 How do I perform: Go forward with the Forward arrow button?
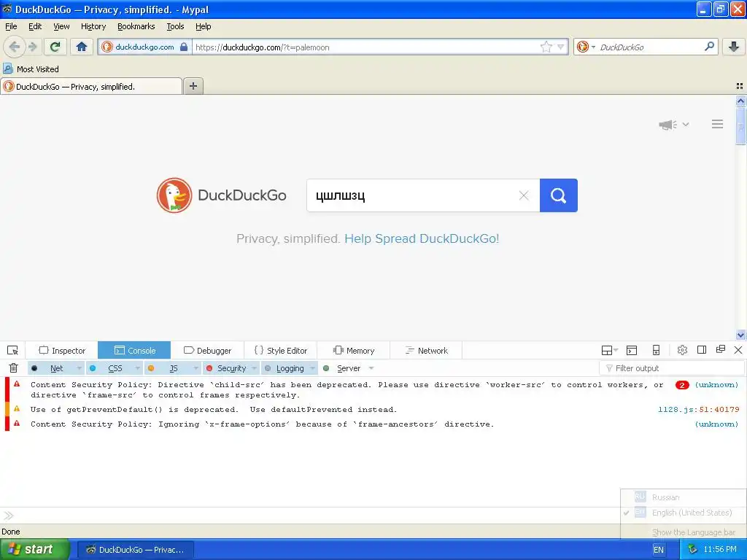coord(32,47)
